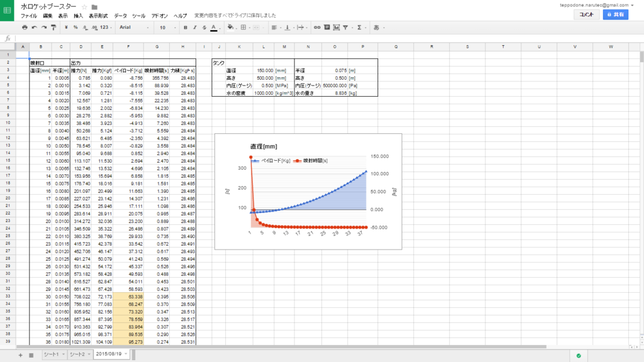Image resolution: width=644 pixels, height=362 pixels.
Task: Star the document with the star icon
Action: [x=84, y=7]
